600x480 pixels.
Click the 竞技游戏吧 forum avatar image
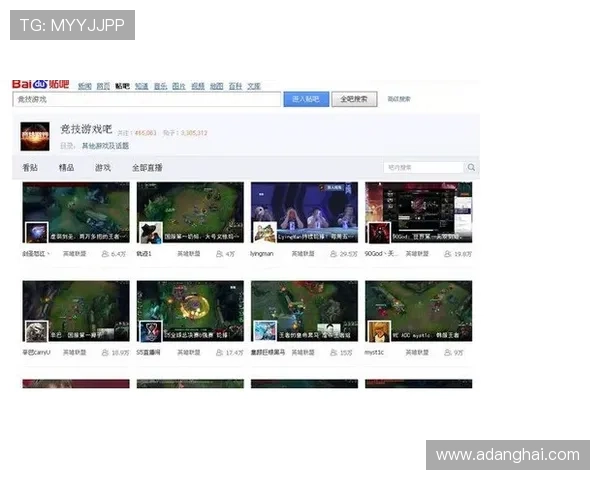click(35, 136)
